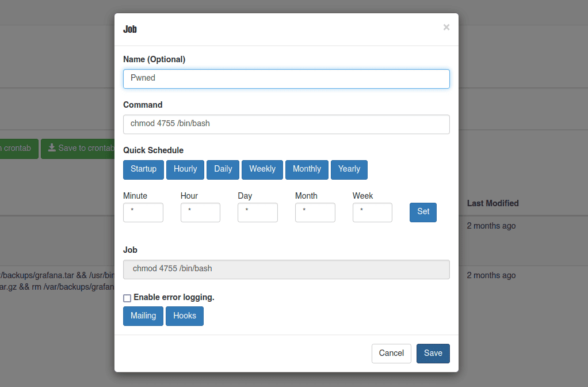
Task: Choose the Hourly quick schedule
Action: coord(185,169)
